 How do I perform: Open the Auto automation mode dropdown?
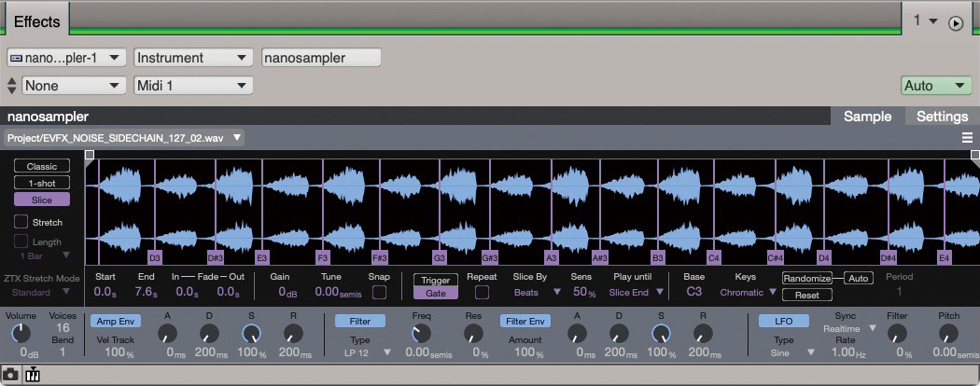(x=936, y=86)
